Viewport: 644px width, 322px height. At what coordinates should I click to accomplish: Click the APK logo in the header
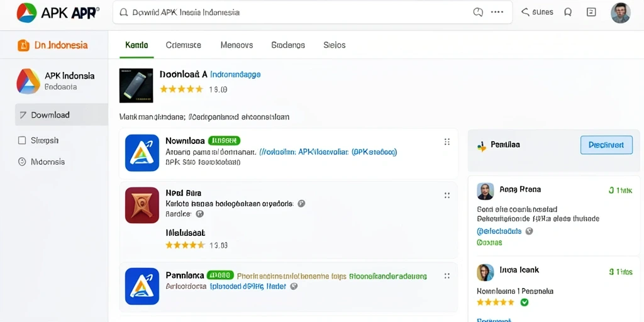click(26, 13)
